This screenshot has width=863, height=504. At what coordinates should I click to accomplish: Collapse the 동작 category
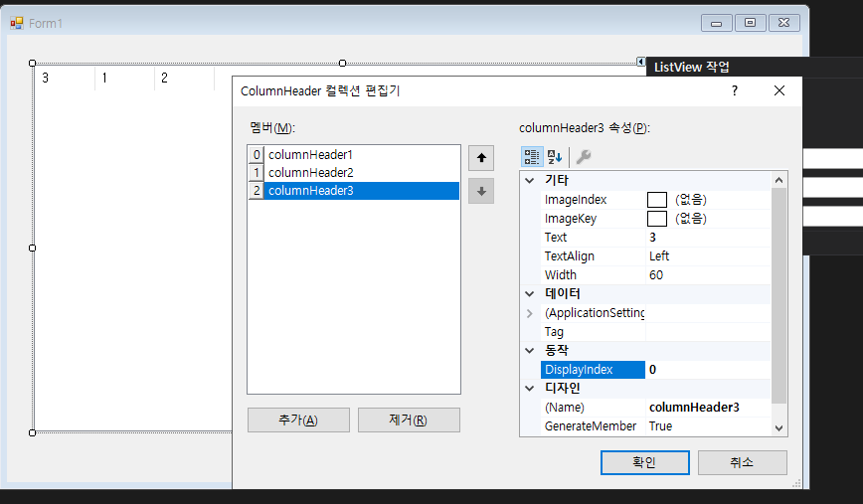530,351
